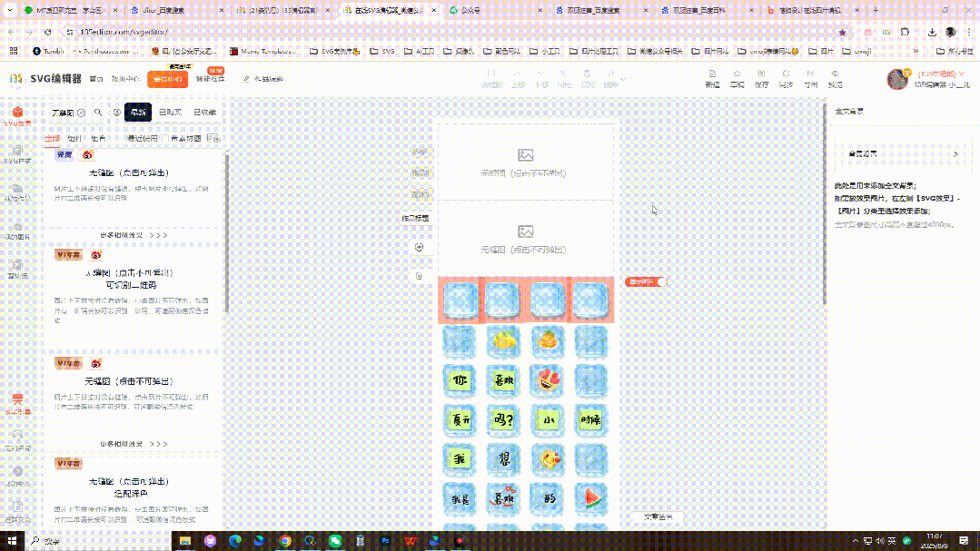Click the document icon below the add icon
Viewport: 980px width, 551px height.
[420, 276]
